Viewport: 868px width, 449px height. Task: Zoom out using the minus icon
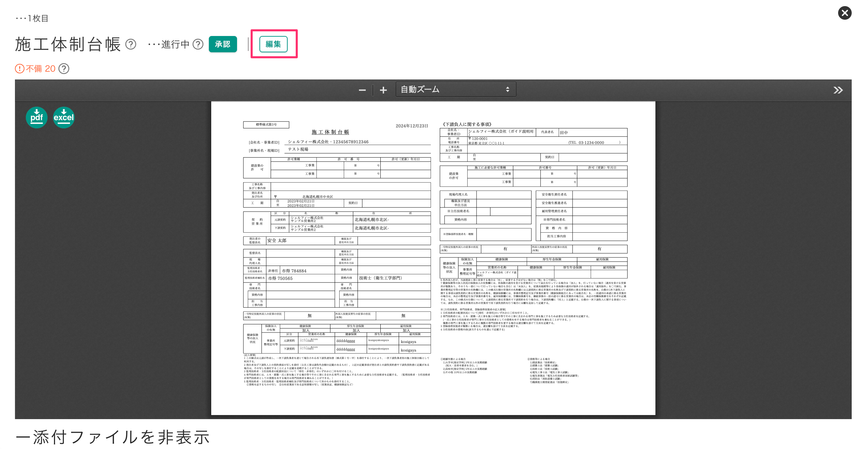(362, 90)
